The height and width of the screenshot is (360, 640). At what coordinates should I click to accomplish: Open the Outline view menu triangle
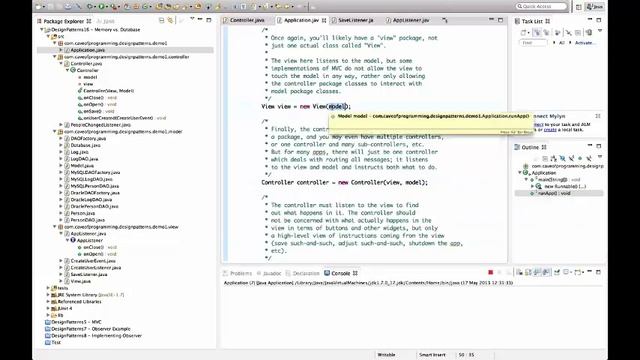(600, 157)
